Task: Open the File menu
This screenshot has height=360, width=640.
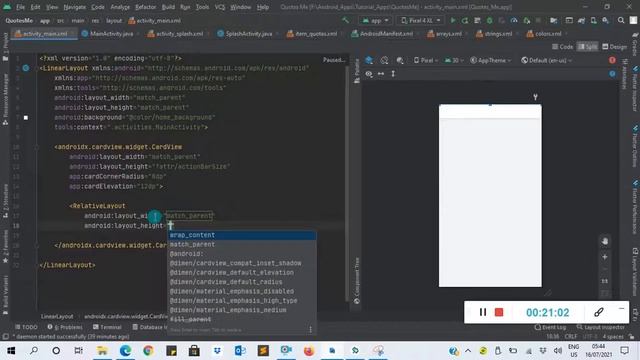Action: coord(20,7)
